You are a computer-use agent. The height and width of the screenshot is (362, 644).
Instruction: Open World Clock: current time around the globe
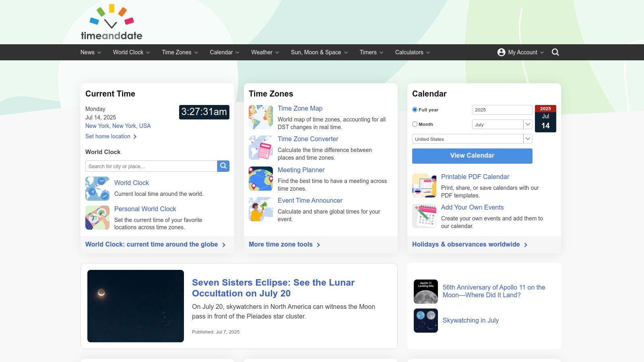click(155, 245)
